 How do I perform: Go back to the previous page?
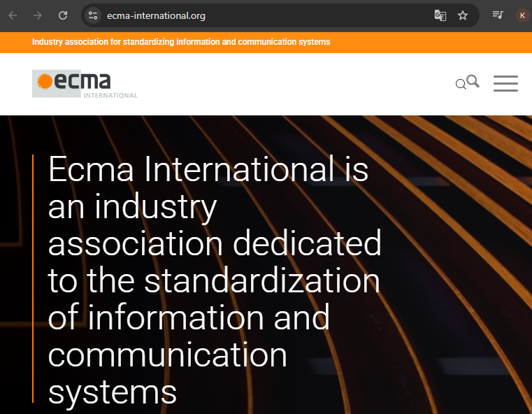13,15
